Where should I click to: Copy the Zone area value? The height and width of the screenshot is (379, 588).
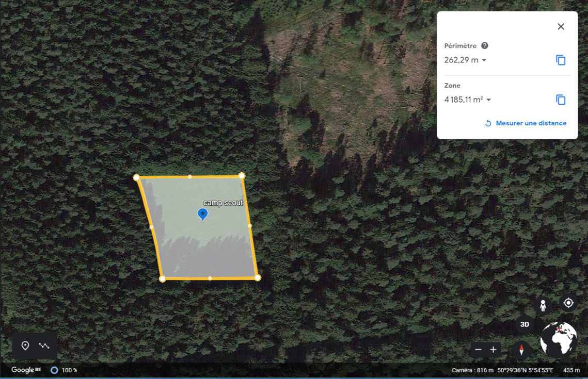[x=561, y=100]
